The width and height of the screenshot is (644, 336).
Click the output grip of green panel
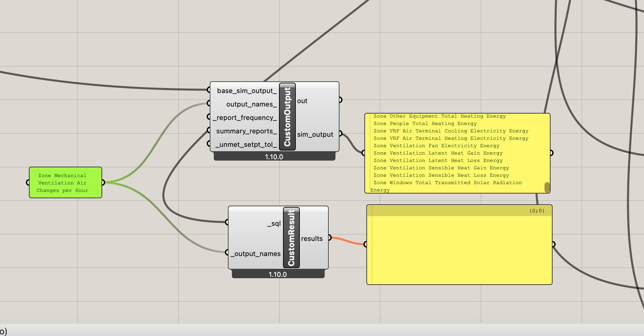(x=103, y=182)
